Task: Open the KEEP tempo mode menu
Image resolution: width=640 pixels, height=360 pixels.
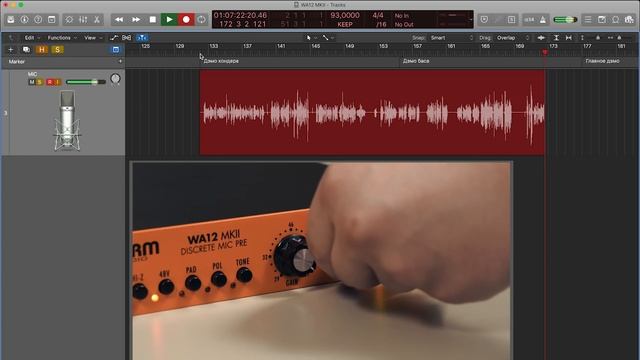Action: point(345,24)
